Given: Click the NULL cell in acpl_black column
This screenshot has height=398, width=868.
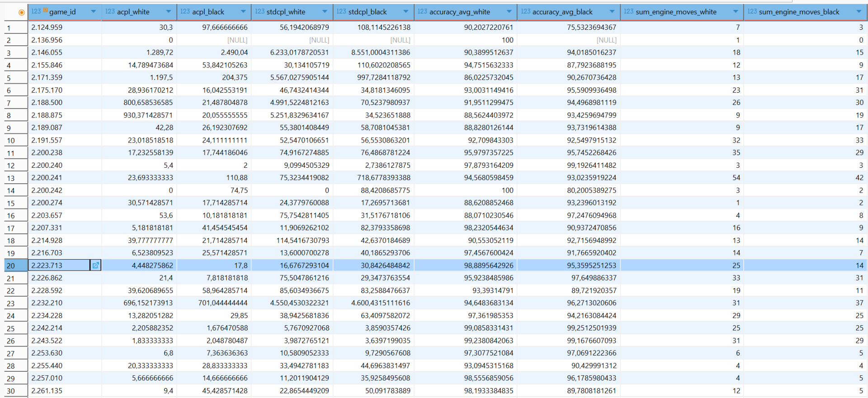Looking at the screenshot, I should (237, 40).
